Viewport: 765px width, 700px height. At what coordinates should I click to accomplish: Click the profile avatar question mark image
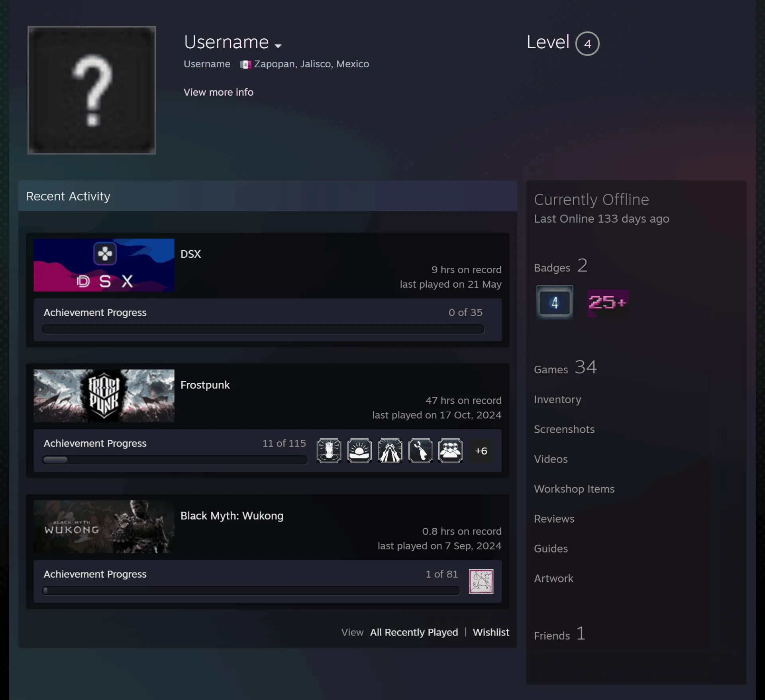coord(92,90)
